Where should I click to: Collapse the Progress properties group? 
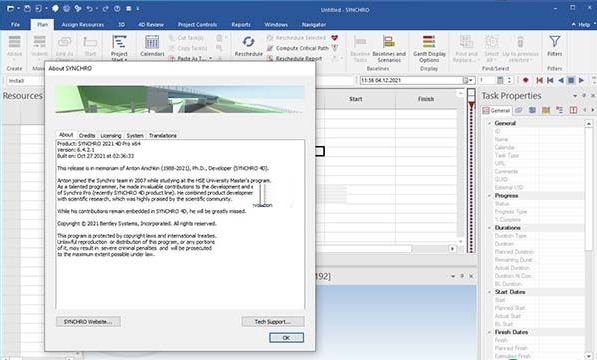490,196
